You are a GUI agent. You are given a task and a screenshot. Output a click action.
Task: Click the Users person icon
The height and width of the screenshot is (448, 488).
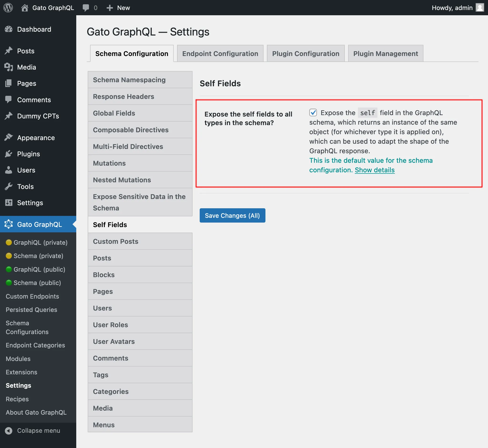tap(9, 170)
